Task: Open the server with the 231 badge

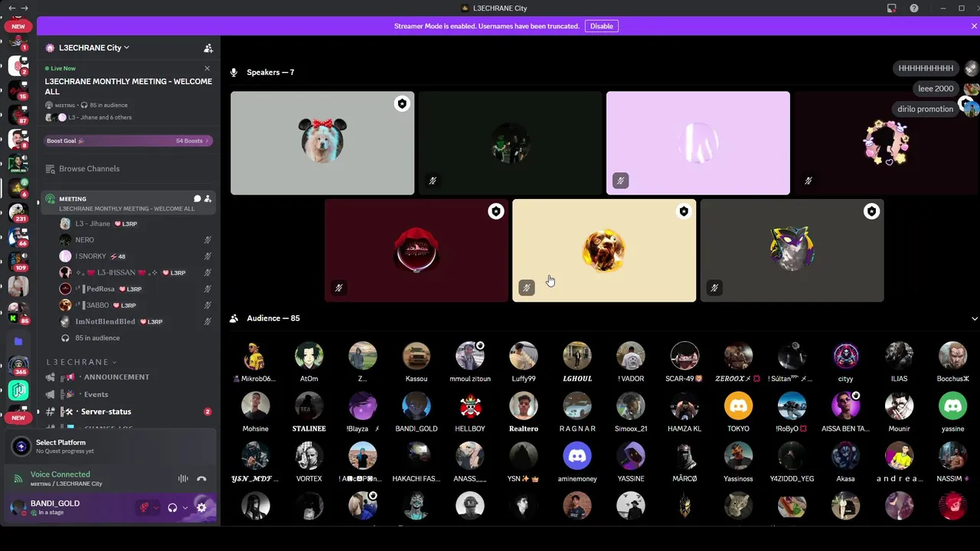Action: pyautogui.click(x=18, y=211)
